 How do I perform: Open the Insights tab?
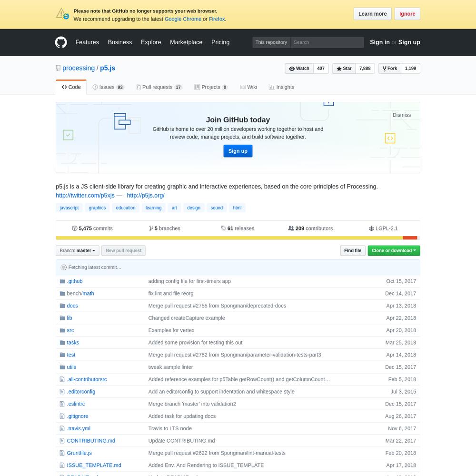(281, 87)
